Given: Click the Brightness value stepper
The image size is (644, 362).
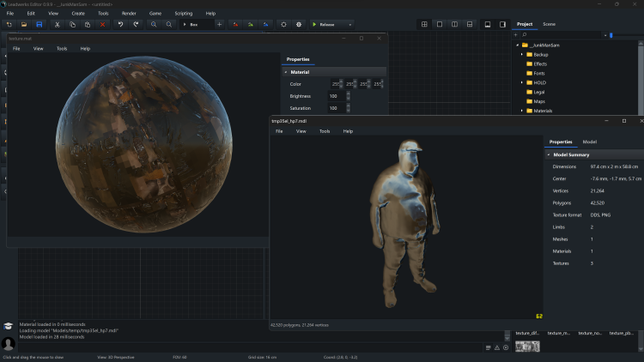Looking at the screenshot, I should 348,96.
